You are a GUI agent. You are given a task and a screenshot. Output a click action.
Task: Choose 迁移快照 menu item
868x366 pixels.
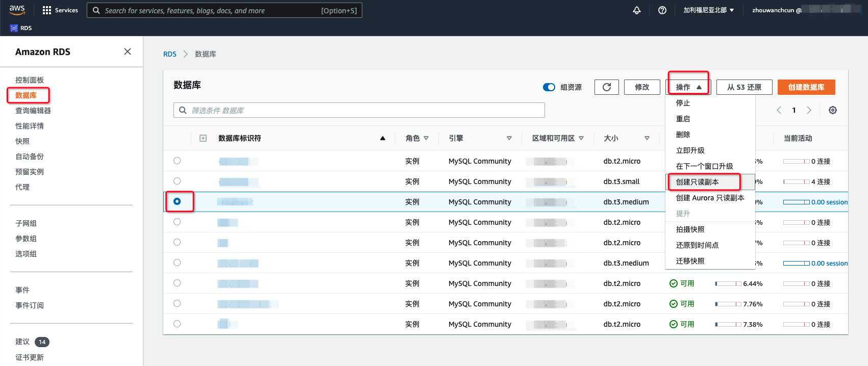click(710, 261)
